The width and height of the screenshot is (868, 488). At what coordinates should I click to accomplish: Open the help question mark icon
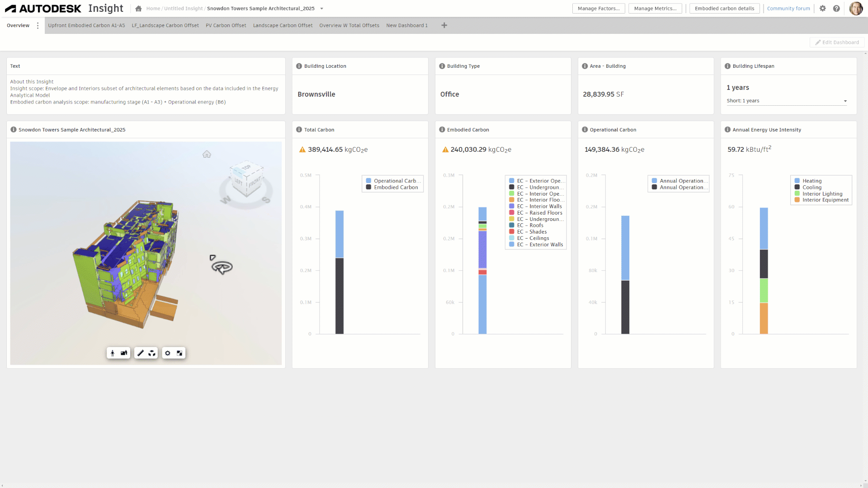(x=836, y=9)
